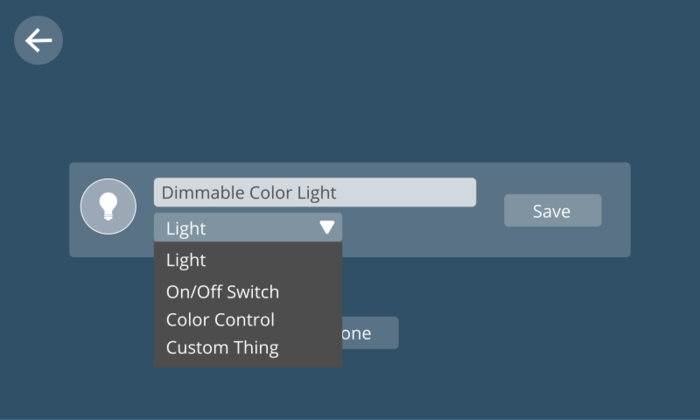Collapse the open capability dropdown list

click(x=327, y=228)
